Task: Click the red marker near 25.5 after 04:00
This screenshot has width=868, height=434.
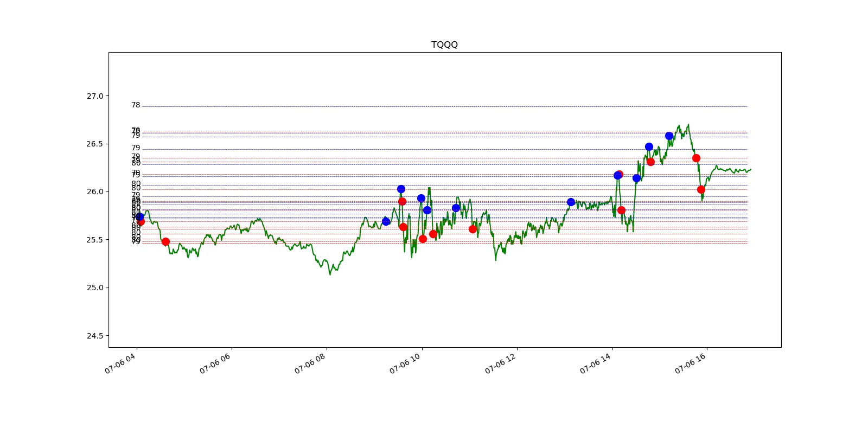Action: click(x=165, y=241)
